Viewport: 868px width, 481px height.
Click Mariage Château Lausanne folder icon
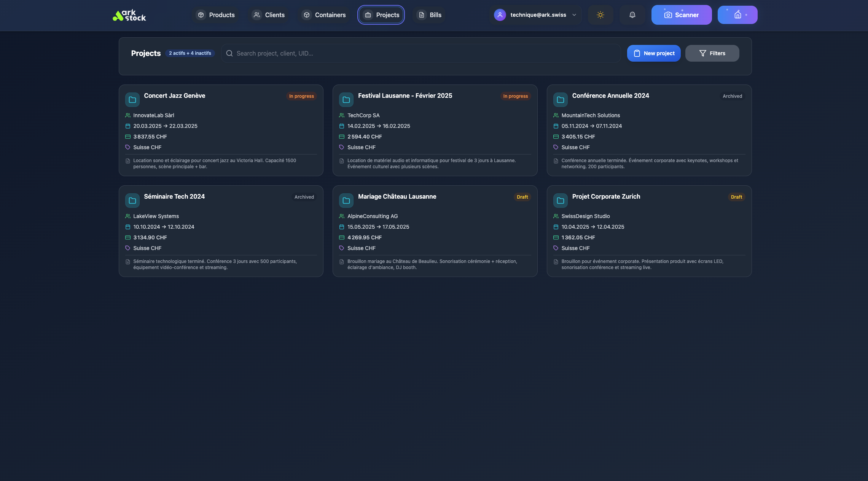[x=346, y=201]
